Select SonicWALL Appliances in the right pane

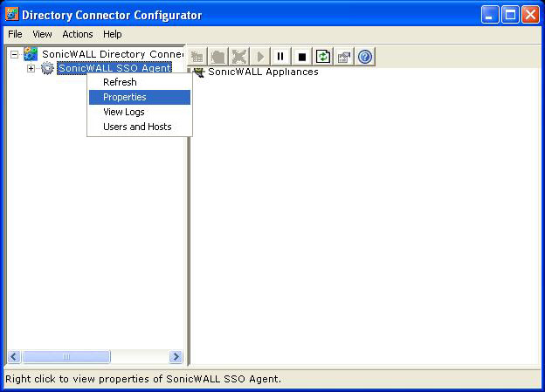click(263, 72)
